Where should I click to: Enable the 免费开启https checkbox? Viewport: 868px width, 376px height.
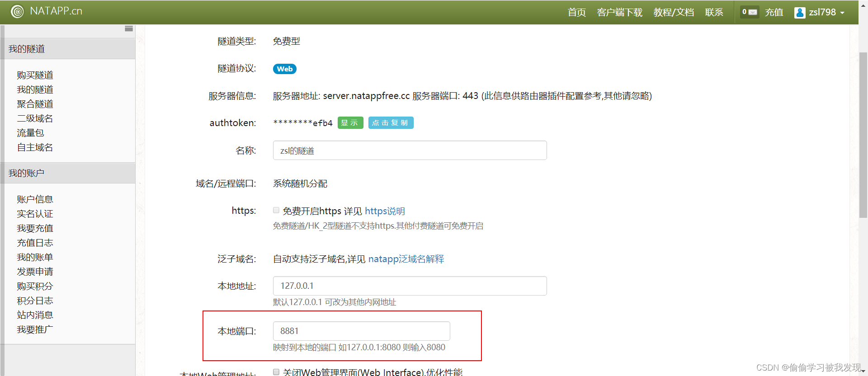(x=276, y=210)
